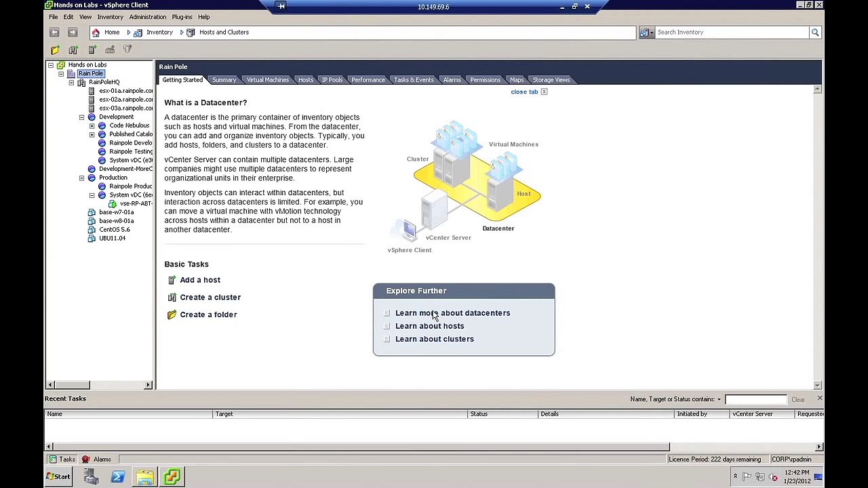This screenshot has height=488, width=868.
Task: Click the Add a host task icon
Action: coord(172,280)
